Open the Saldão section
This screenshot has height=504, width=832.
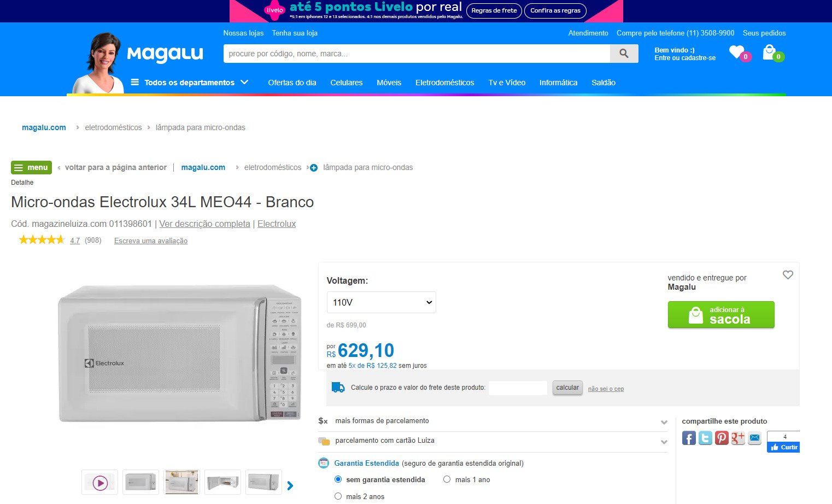(604, 83)
